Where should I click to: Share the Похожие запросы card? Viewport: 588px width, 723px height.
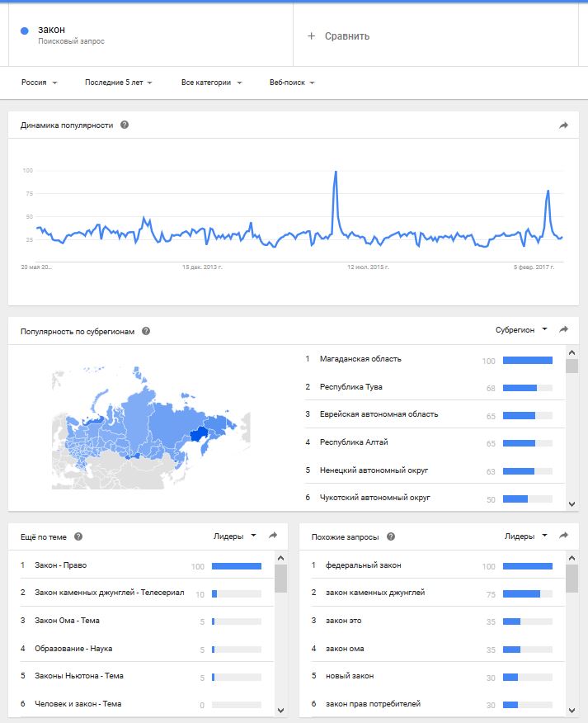[x=564, y=536]
